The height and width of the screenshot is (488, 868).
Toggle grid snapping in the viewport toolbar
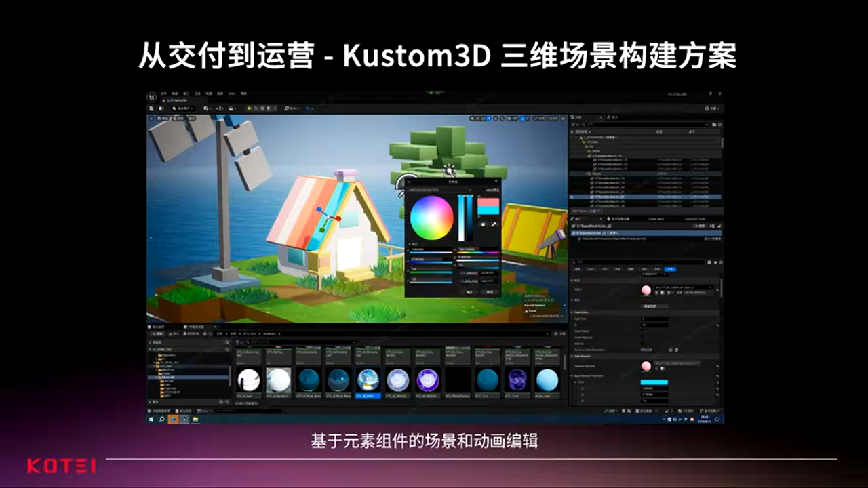pos(509,118)
